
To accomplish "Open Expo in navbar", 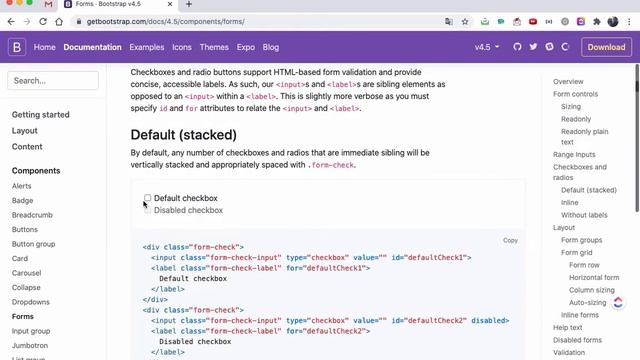I will (245, 47).
